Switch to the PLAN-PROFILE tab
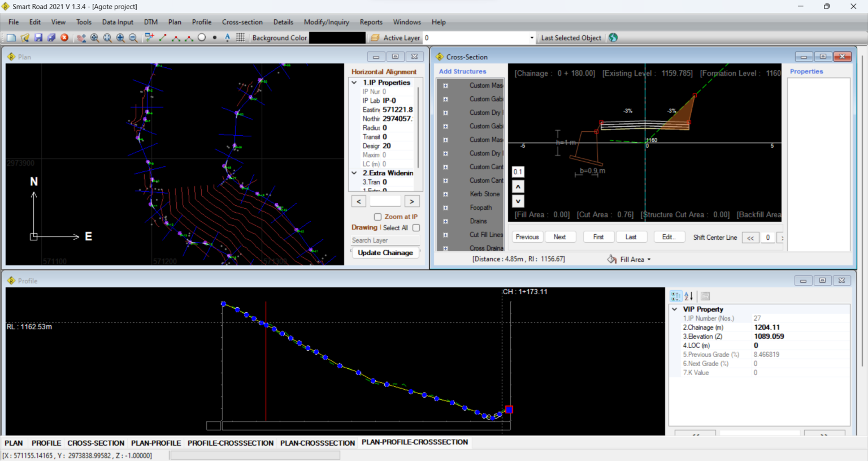Screen dimensions: 868x461 (x=156, y=443)
